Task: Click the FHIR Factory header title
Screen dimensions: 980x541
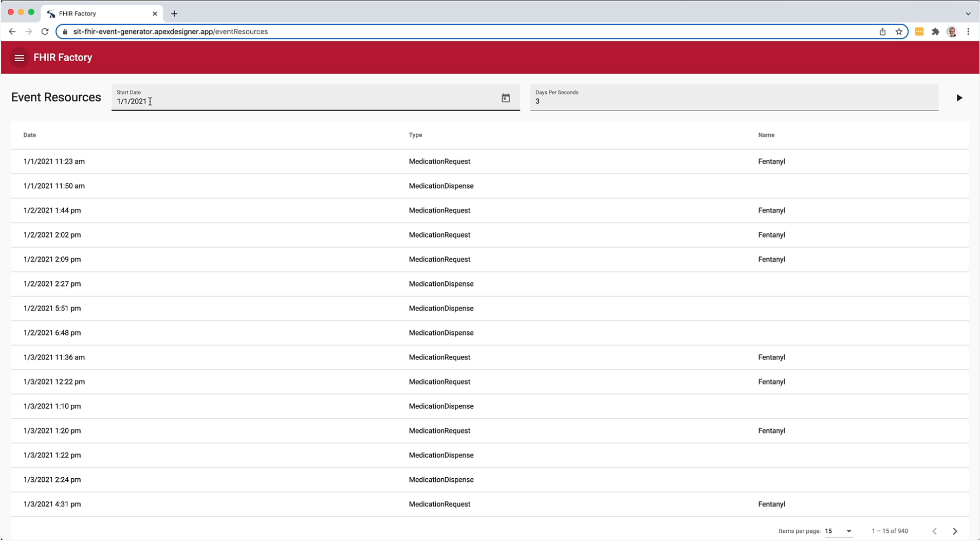Action: [x=63, y=58]
